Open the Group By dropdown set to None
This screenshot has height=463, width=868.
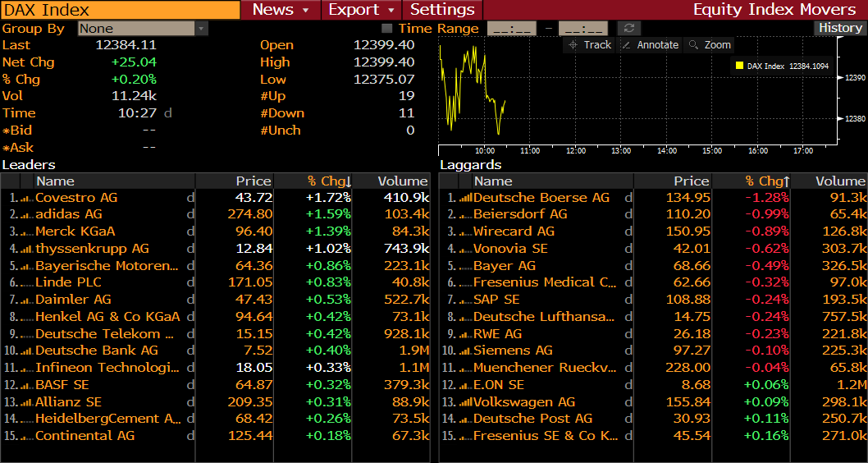[x=143, y=28]
